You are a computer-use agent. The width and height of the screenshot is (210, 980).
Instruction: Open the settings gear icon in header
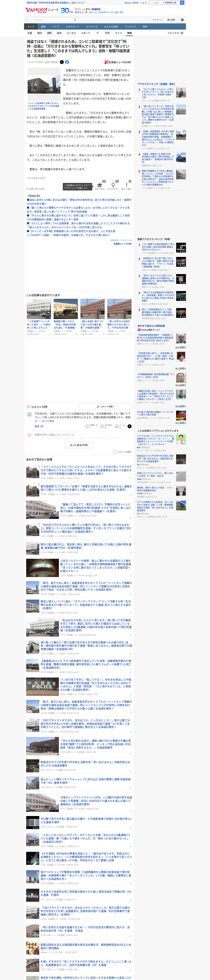tap(182, 20)
